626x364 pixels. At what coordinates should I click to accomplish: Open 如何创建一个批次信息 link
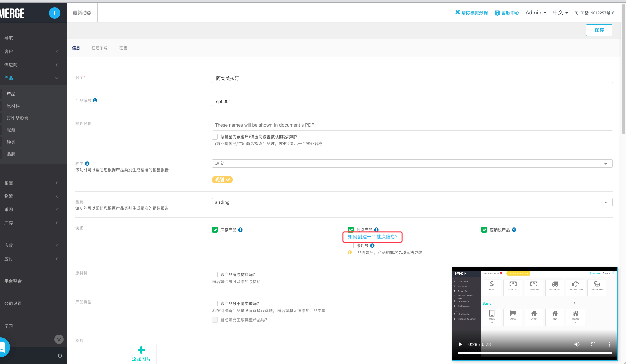[373, 237]
